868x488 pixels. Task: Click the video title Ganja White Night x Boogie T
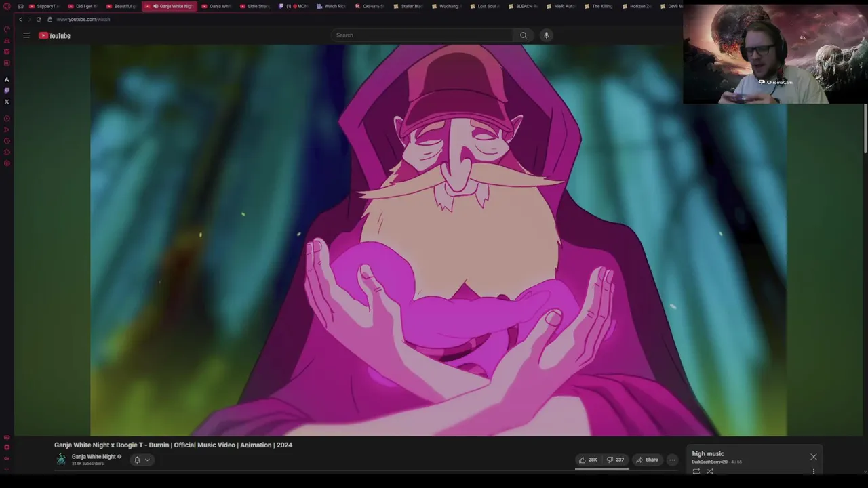tap(173, 445)
